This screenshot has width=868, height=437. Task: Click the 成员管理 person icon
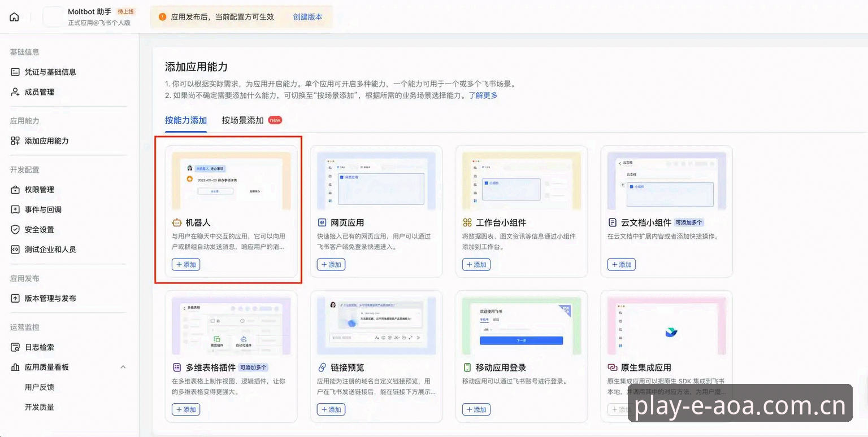pos(15,92)
